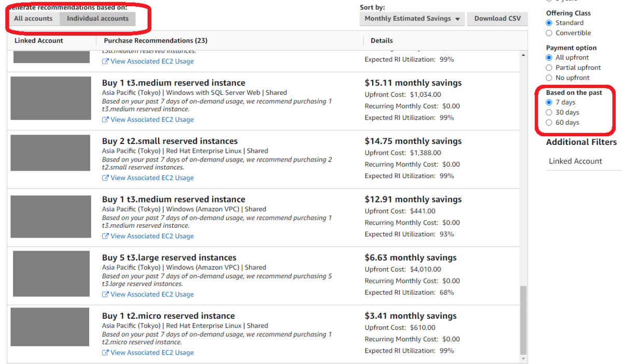This screenshot has width=622, height=364.
Task: View EC2 usage for 5 t3.large instances
Action: point(152,294)
